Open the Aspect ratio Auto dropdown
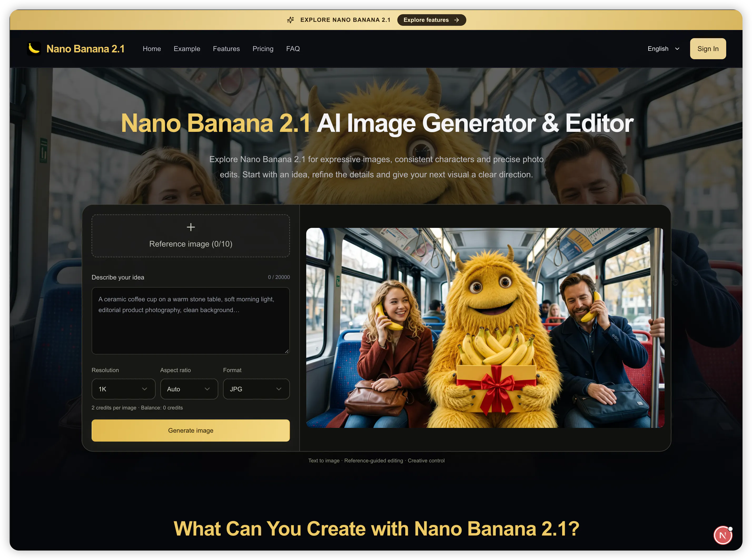Screen dimensions: 752x560 (189, 389)
